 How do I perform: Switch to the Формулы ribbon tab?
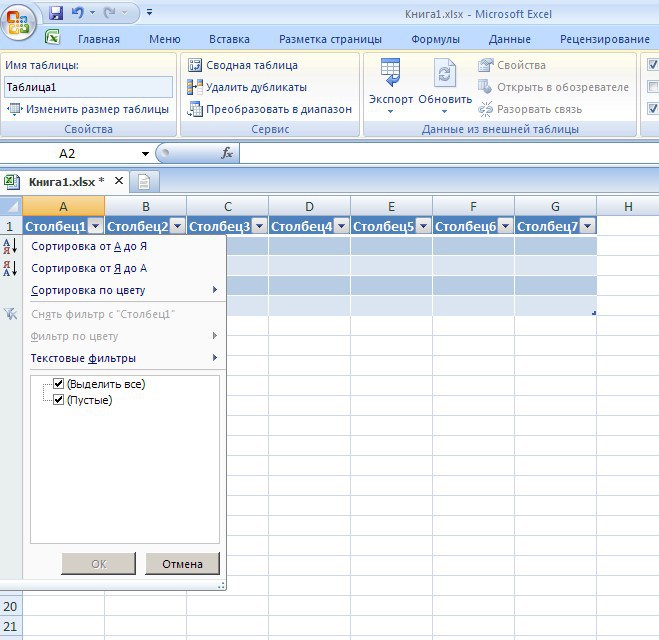tap(435, 39)
